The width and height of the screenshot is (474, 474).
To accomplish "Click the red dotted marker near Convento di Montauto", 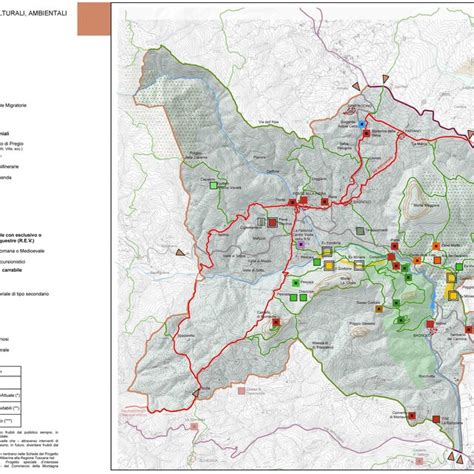I will [412, 416].
